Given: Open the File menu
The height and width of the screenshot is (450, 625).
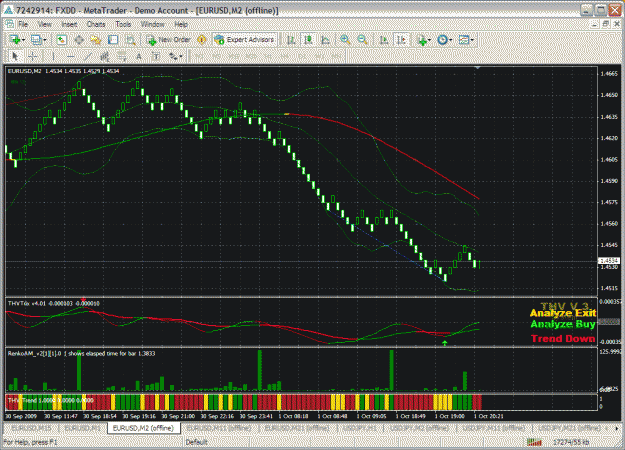Looking at the screenshot, I should point(23,24).
